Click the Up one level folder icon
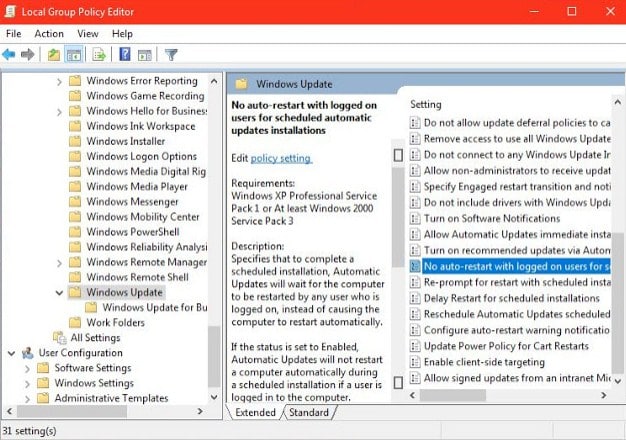 [54, 55]
